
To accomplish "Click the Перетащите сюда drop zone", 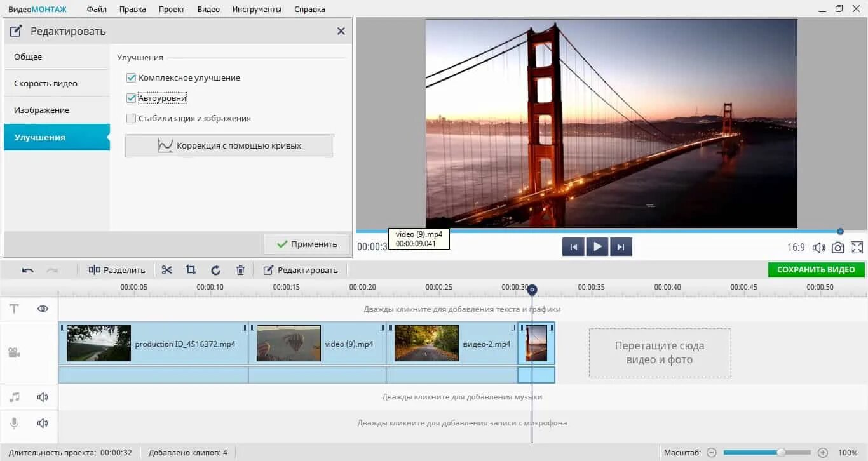I will [x=660, y=352].
